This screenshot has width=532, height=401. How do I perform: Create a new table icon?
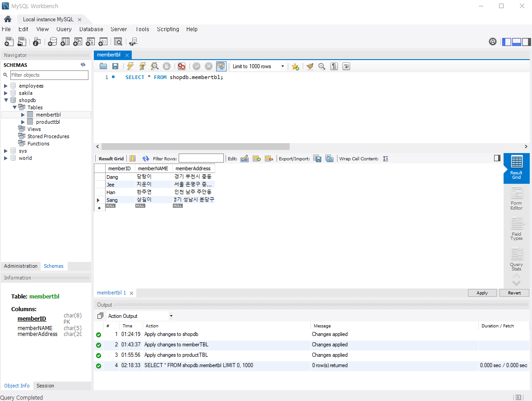[x=65, y=42]
